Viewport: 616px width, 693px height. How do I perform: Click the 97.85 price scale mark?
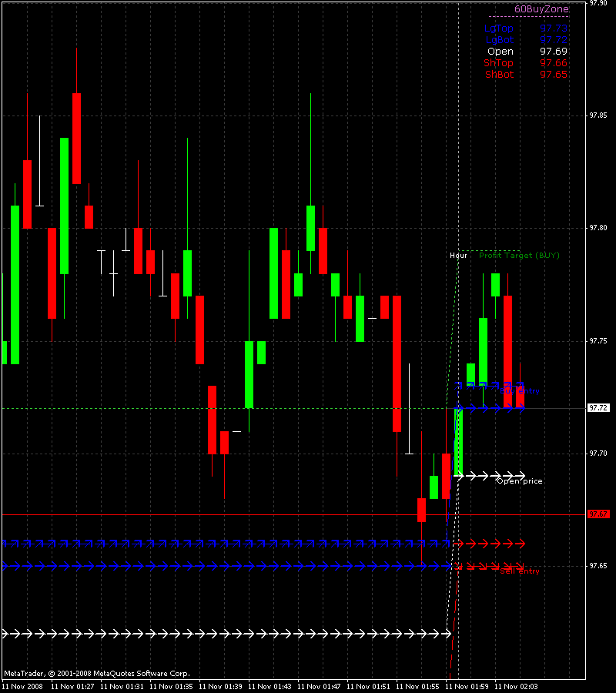click(598, 115)
